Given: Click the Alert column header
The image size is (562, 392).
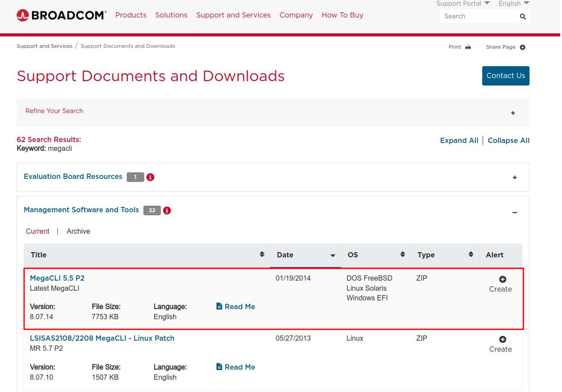Looking at the screenshot, I should coord(494,255).
